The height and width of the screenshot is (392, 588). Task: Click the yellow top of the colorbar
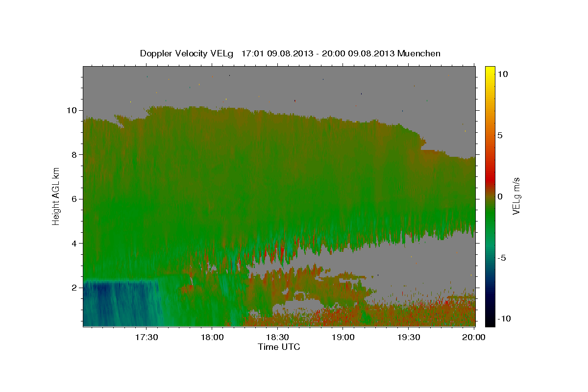(x=490, y=71)
